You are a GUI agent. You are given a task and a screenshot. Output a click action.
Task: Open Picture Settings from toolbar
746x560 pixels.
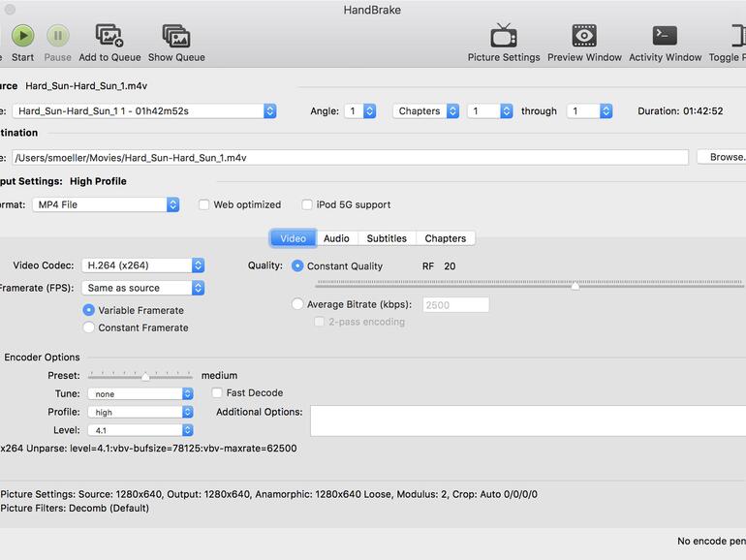point(504,36)
